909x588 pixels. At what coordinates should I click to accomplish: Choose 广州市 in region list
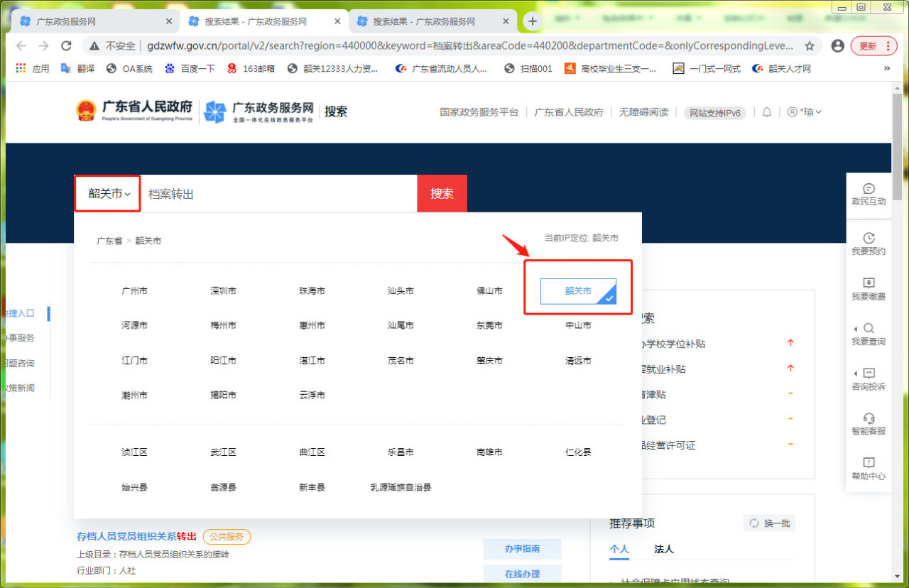(134, 291)
